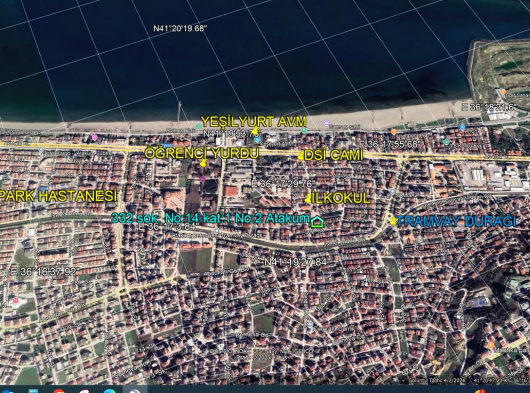Open the orange POI marker beside the golf course
This screenshot has height=393, width=530.
pos(503,92)
